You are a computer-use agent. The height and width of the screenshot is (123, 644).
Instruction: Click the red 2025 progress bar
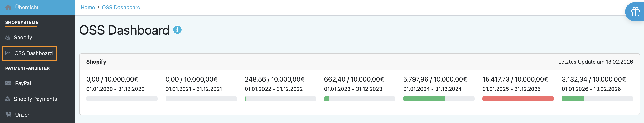[x=518, y=99]
